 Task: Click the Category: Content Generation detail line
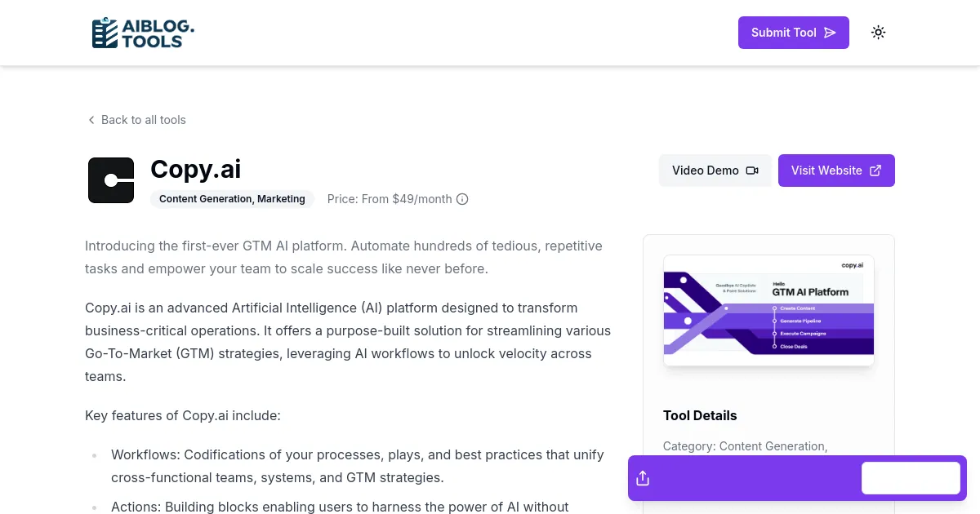point(744,446)
